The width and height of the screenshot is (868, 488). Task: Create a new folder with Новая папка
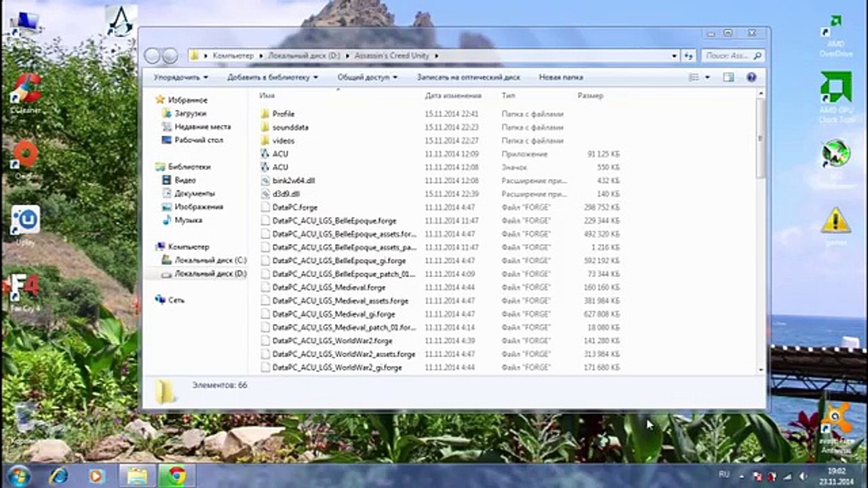click(561, 77)
